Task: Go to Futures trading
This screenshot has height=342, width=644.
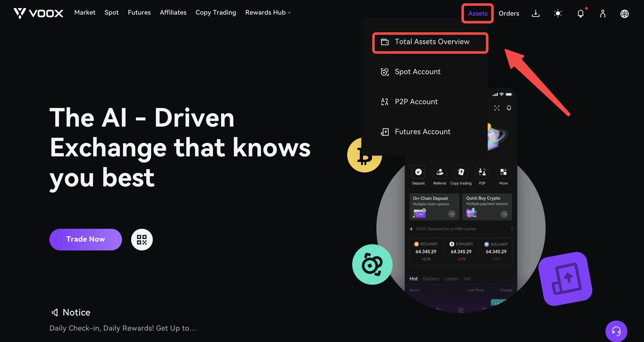Action: tap(139, 13)
